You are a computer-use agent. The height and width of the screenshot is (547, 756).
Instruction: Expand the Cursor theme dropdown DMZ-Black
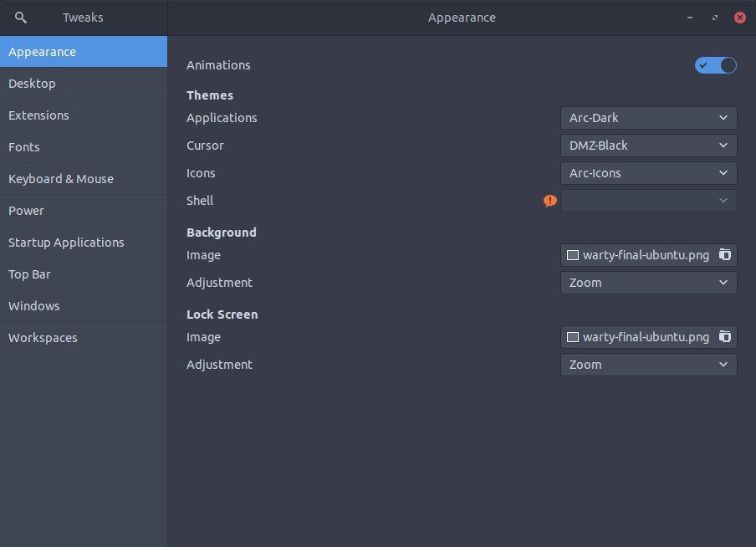tap(648, 146)
